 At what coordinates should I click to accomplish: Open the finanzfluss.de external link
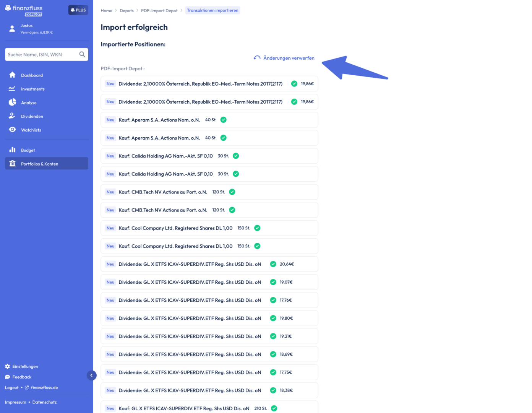41,388
